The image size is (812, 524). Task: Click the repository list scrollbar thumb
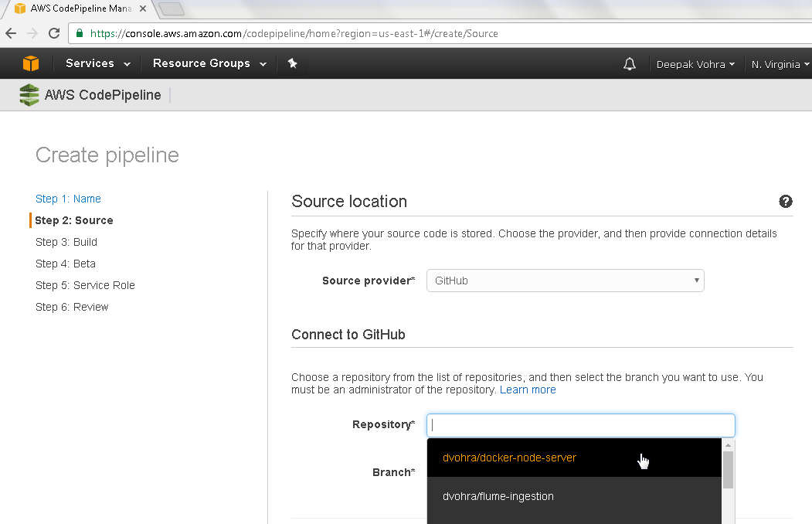(x=728, y=470)
